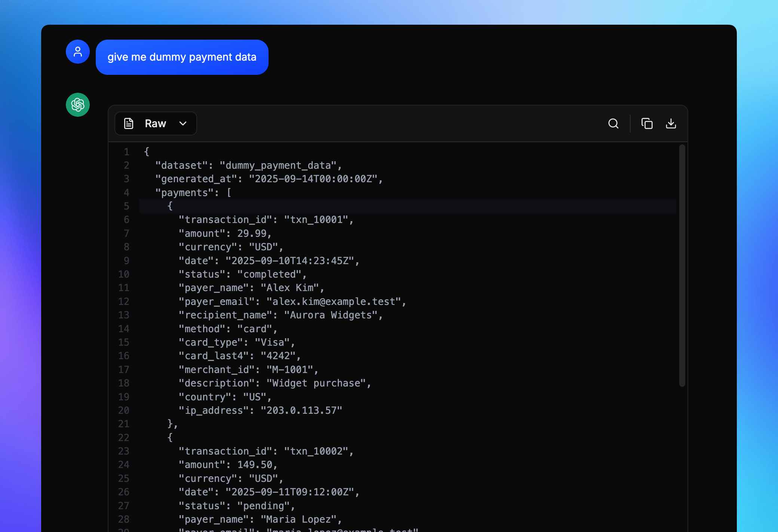Screen dimensions: 778x532
Task: Click the search icon in code toolbar
Action: point(613,123)
